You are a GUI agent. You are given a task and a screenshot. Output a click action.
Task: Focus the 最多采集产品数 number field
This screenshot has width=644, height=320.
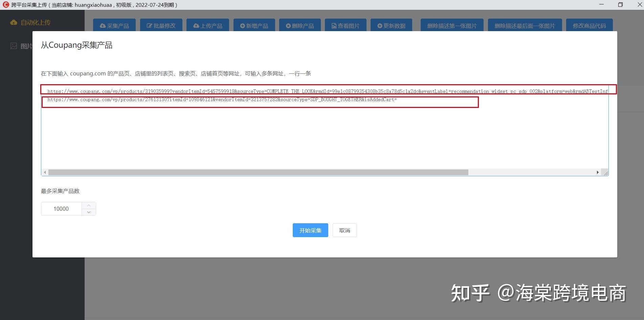click(61, 209)
